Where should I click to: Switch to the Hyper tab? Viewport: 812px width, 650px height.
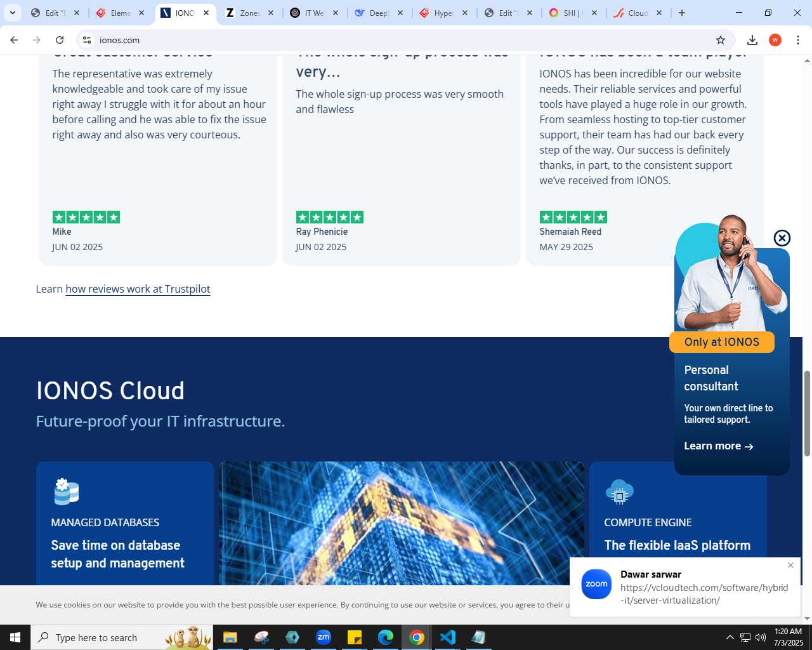[x=444, y=13]
